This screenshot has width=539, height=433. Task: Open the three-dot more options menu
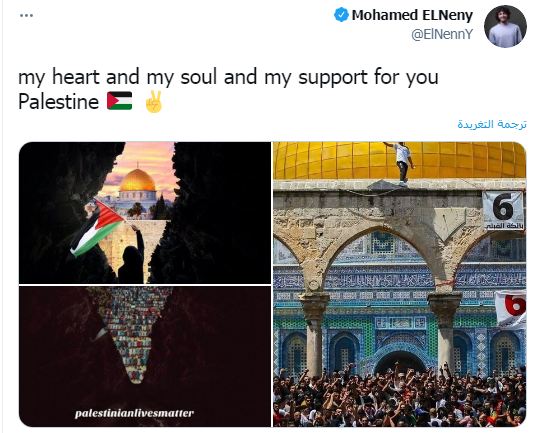pos(26,15)
